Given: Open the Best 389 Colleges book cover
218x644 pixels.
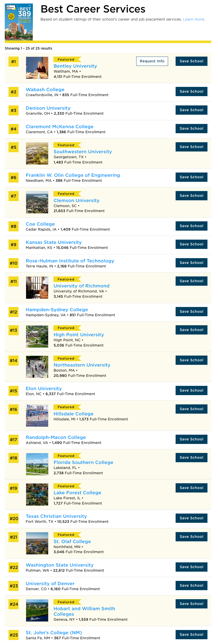Looking at the screenshot, I should click(x=19, y=22).
